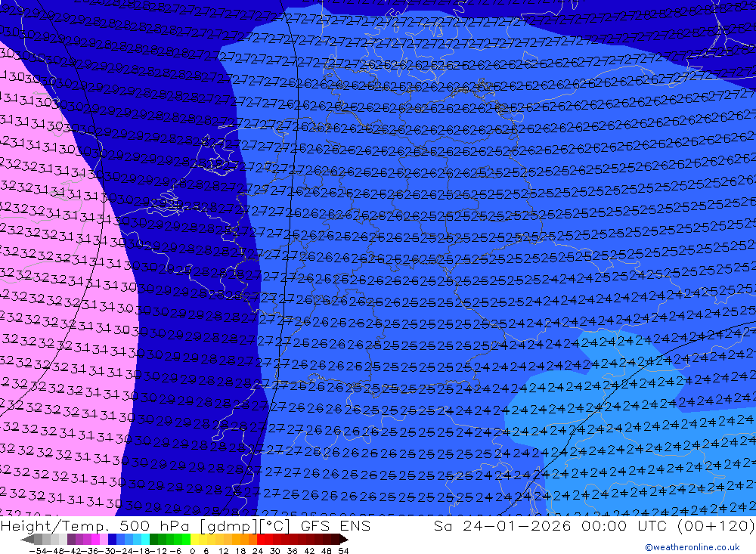
Task: Select the cyan legend swatch near -18
Action: point(145,539)
